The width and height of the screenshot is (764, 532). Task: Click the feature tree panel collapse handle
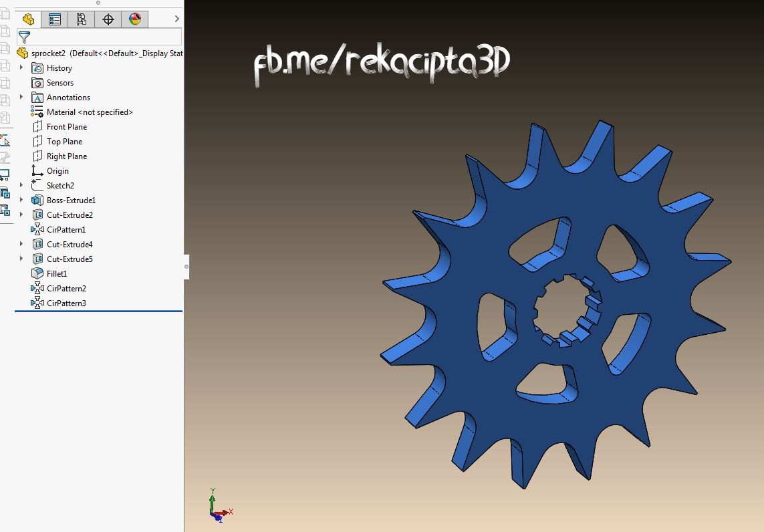coord(186,267)
